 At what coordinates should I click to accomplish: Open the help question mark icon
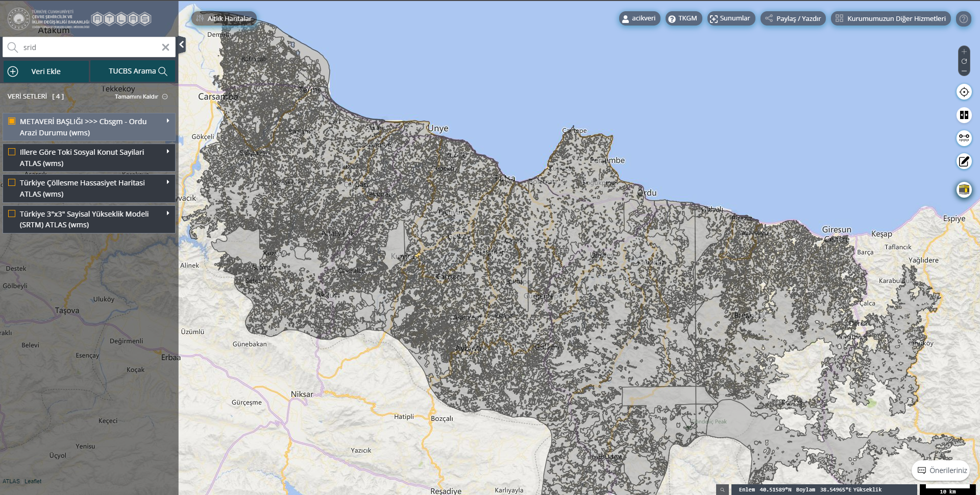963,19
